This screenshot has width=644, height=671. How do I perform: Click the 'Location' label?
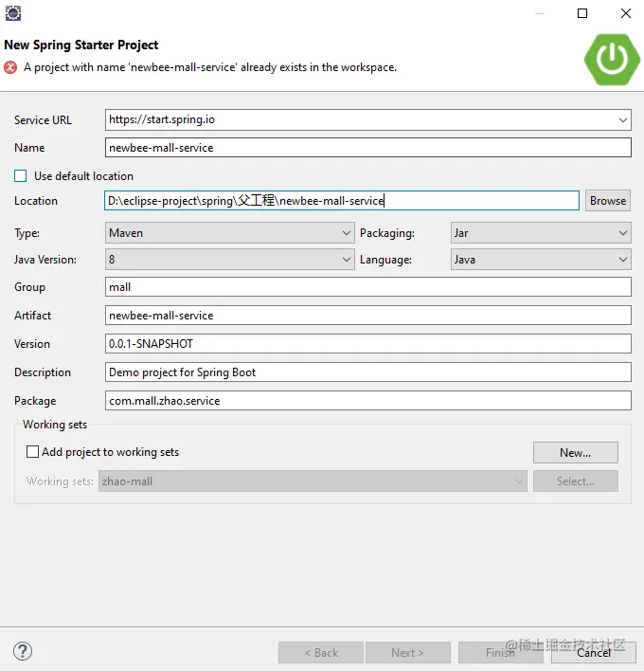(36, 201)
